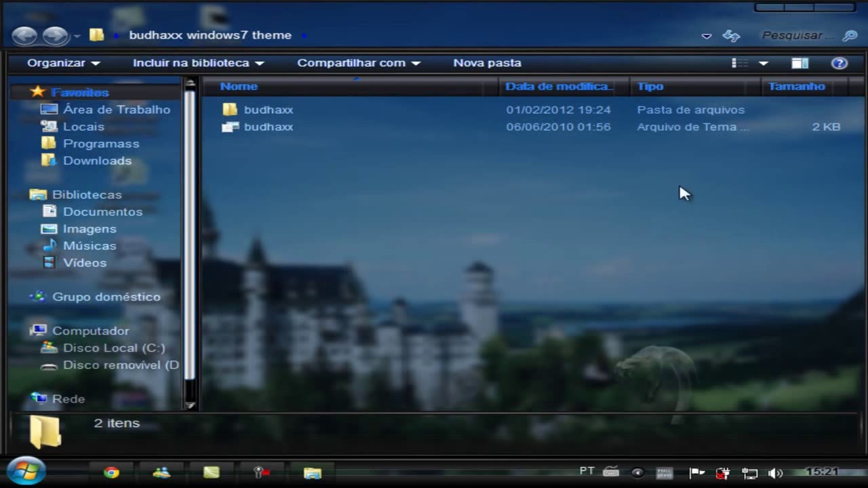Screen dimensions: 868x488
Task: Open Downloads in favorites
Action: [x=97, y=161]
